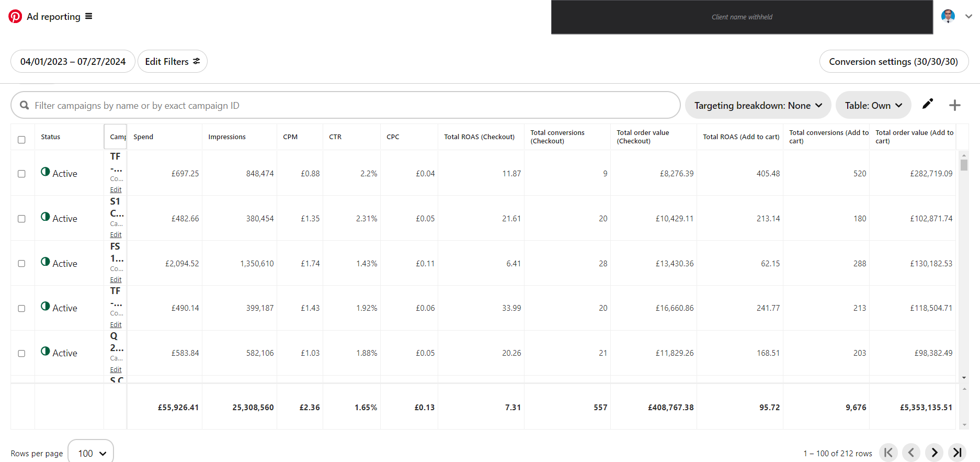Open the Ad reporting hamburger menu
Screen dimensions: 980x462
(89, 16)
